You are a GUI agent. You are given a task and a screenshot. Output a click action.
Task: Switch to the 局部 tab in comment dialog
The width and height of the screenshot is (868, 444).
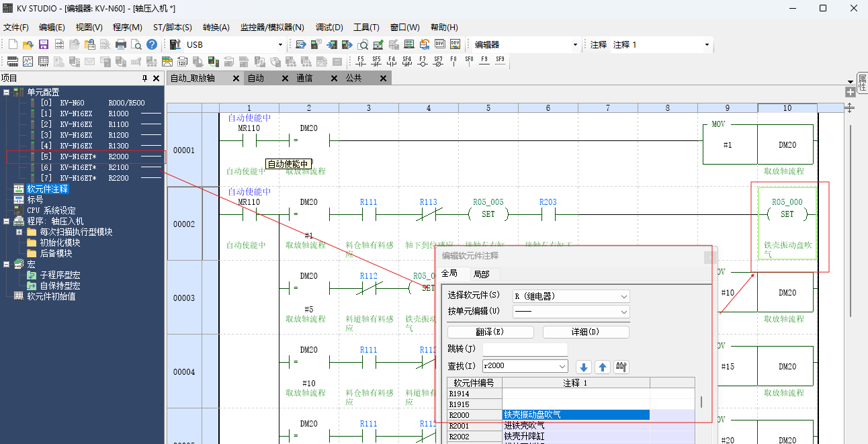[481, 274]
